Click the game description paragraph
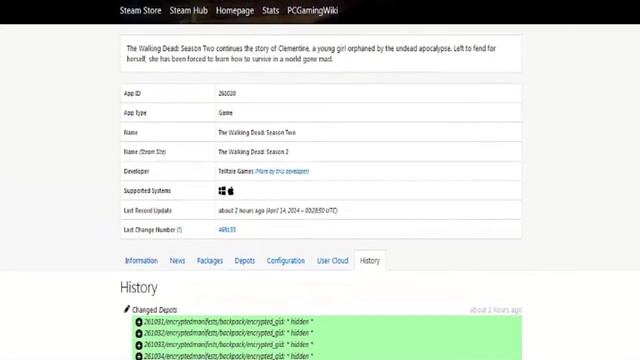Viewport: 640px width, 360px height. [x=311, y=53]
